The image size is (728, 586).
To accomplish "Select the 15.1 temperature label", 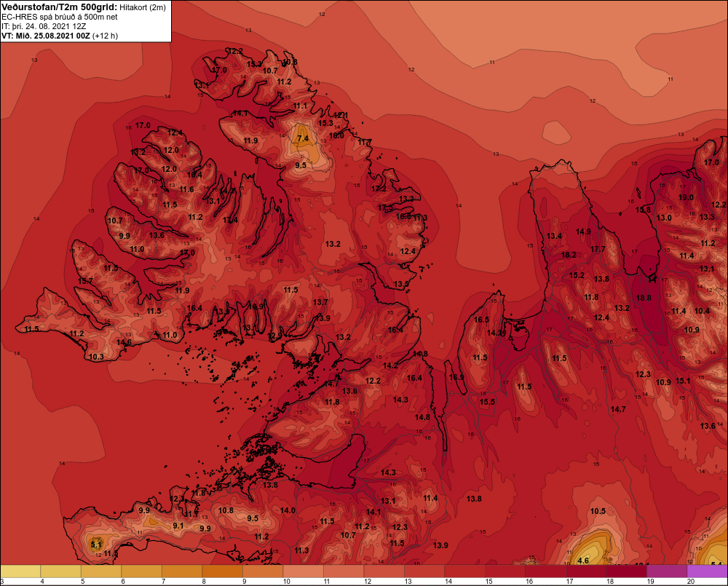I will [683, 381].
